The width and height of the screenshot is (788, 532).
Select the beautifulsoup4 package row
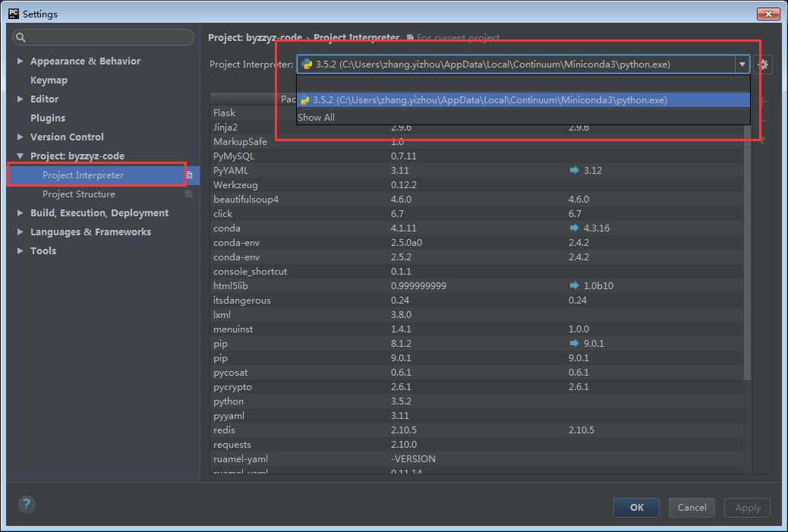pyautogui.click(x=477, y=200)
